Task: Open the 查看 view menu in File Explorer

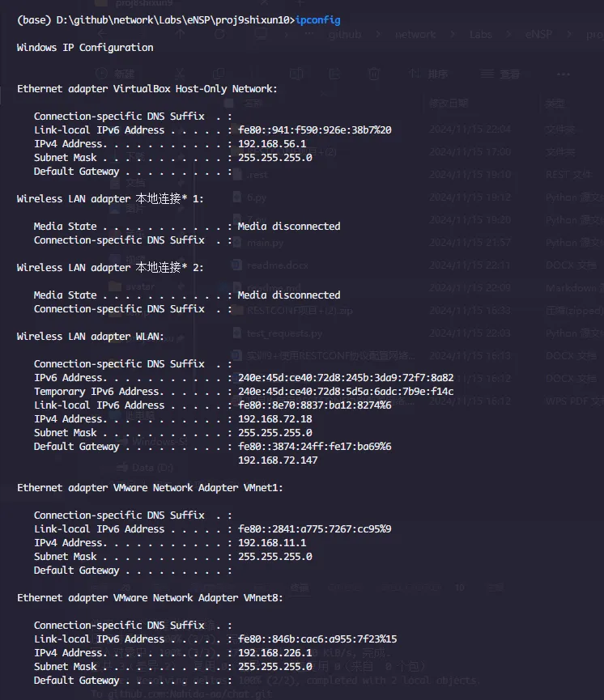Action: (500, 74)
